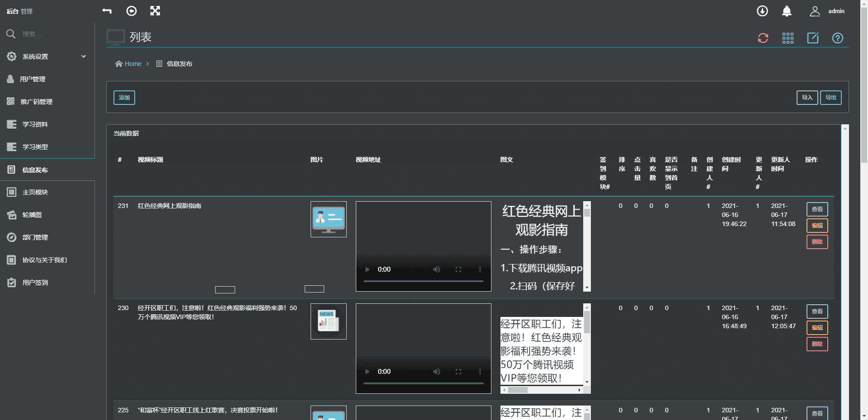
Task: Select 轮播图 from the sidebar
Action: click(32, 215)
